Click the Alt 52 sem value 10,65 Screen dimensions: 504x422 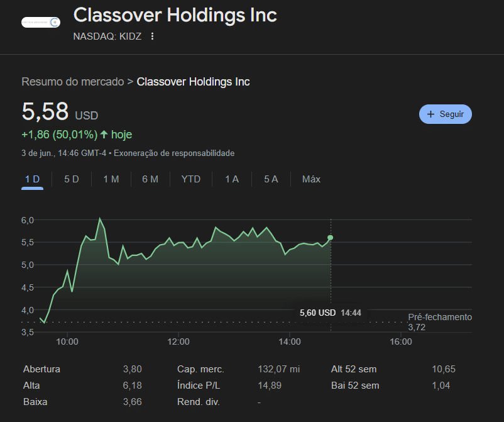coord(444,369)
